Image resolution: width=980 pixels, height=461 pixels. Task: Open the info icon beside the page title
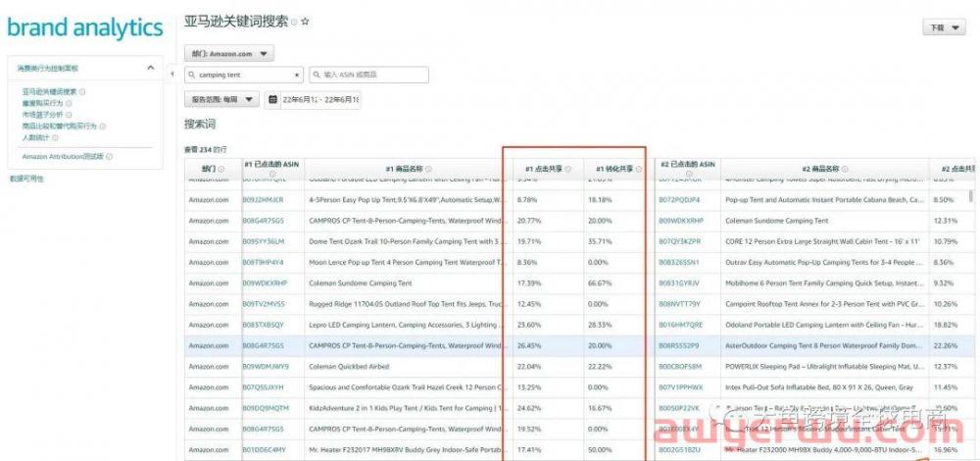coord(294,23)
